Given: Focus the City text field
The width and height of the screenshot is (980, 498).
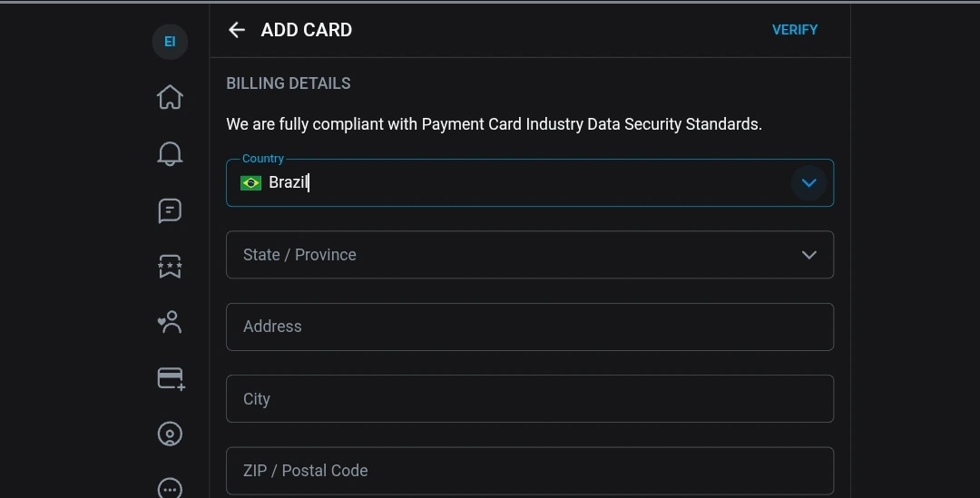Looking at the screenshot, I should click(529, 399).
